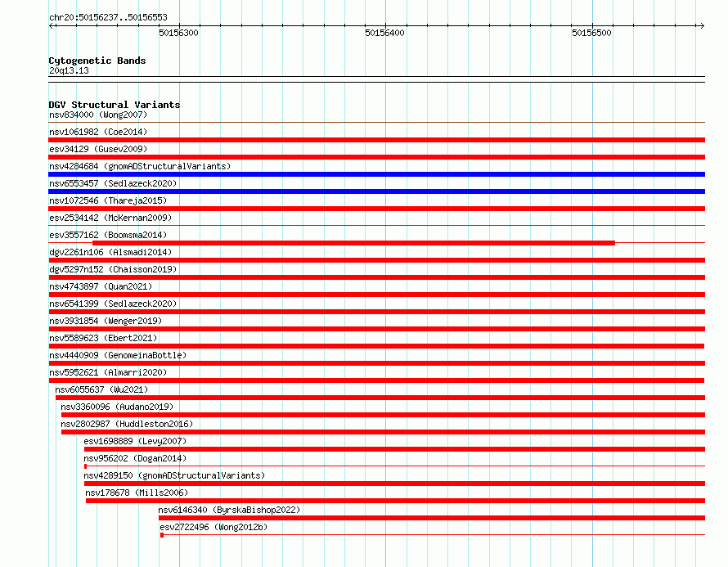Click the left arrow at the ruler start
728x567 pixels.
[x=52, y=26]
